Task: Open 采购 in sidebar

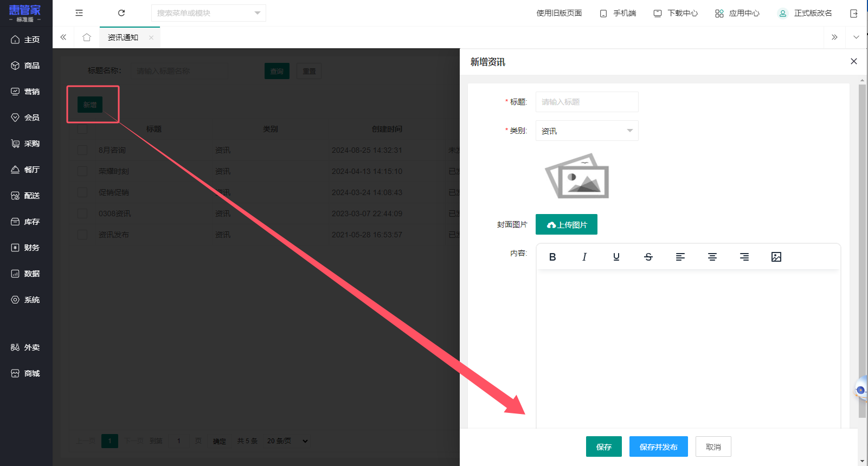Action: tap(26, 144)
